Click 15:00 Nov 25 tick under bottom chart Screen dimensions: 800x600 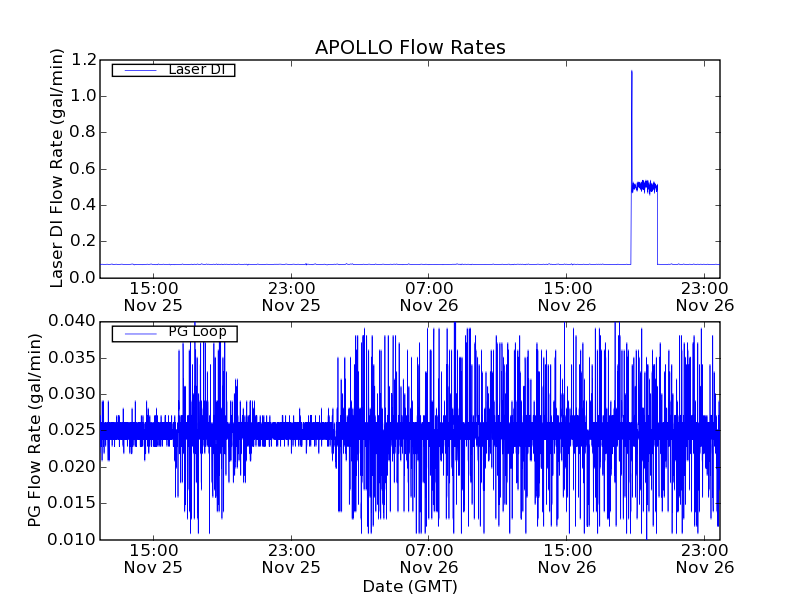153,558
